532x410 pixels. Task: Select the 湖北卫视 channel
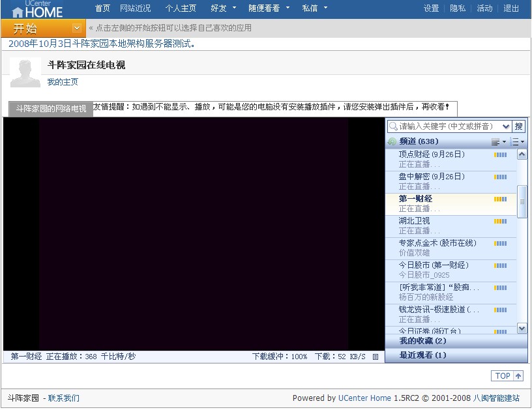(451, 226)
